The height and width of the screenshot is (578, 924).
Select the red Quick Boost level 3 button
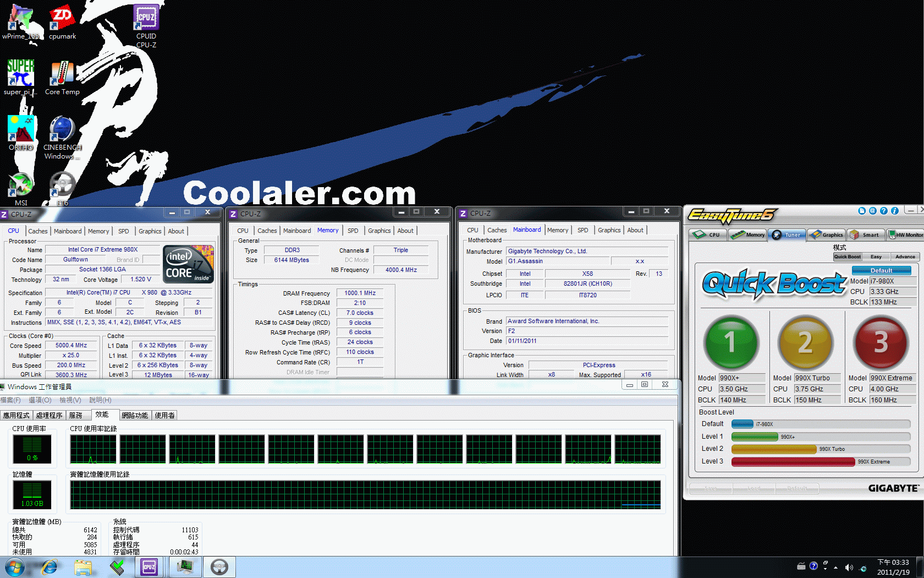click(881, 342)
